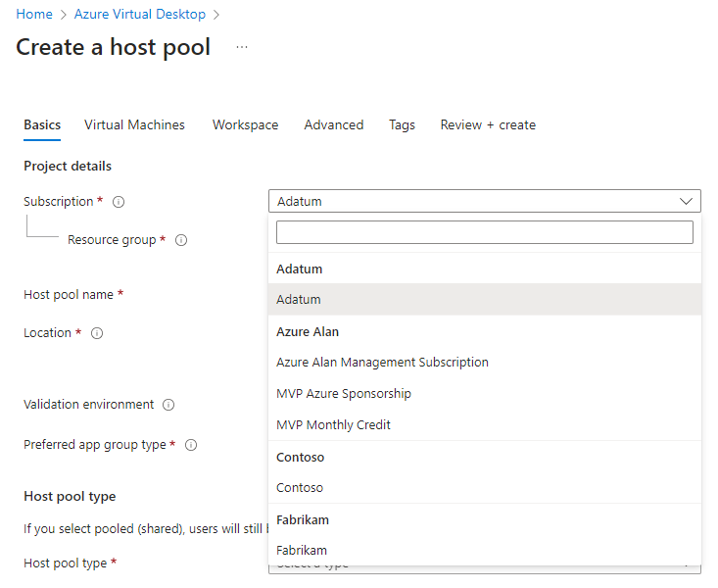Navigate to Home breadcrumb link
This screenshot has width=718, height=588.
click(x=34, y=15)
